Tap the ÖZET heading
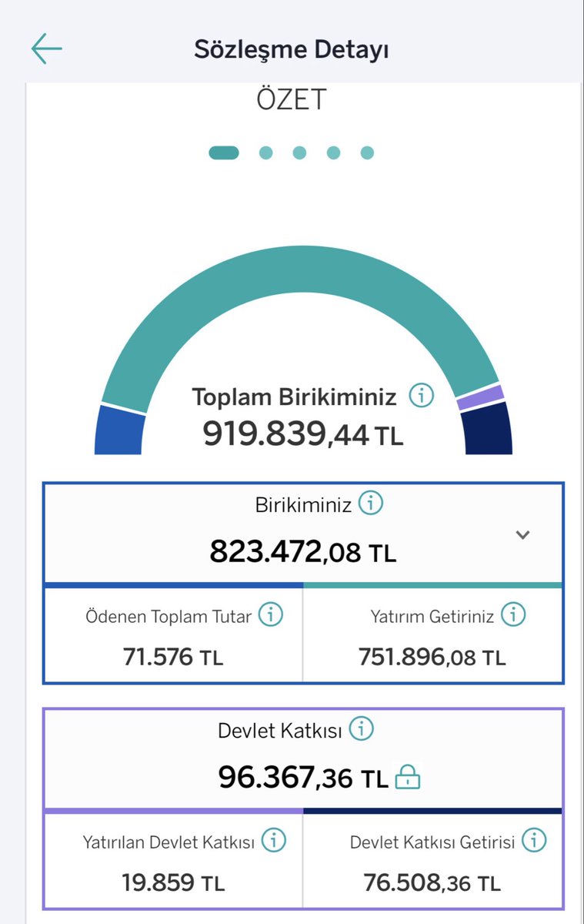The image size is (584, 924). point(292,99)
